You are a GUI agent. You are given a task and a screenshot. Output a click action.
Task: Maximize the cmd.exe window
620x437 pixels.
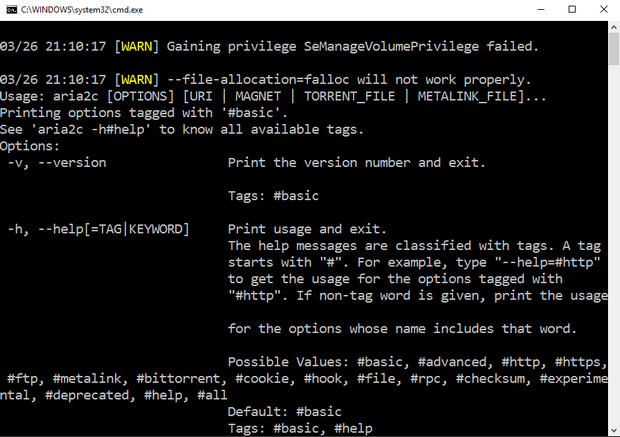pos(572,9)
